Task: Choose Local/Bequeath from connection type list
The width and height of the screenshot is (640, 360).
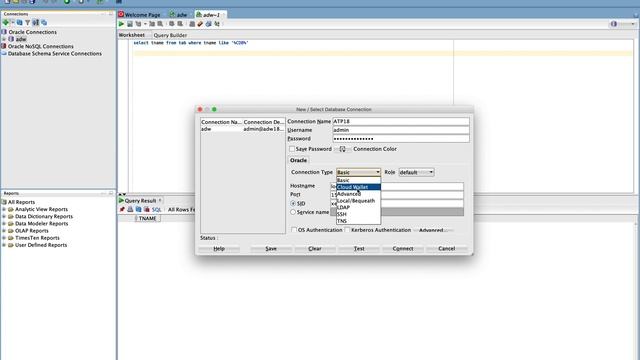Action: [x=358, y=201]
